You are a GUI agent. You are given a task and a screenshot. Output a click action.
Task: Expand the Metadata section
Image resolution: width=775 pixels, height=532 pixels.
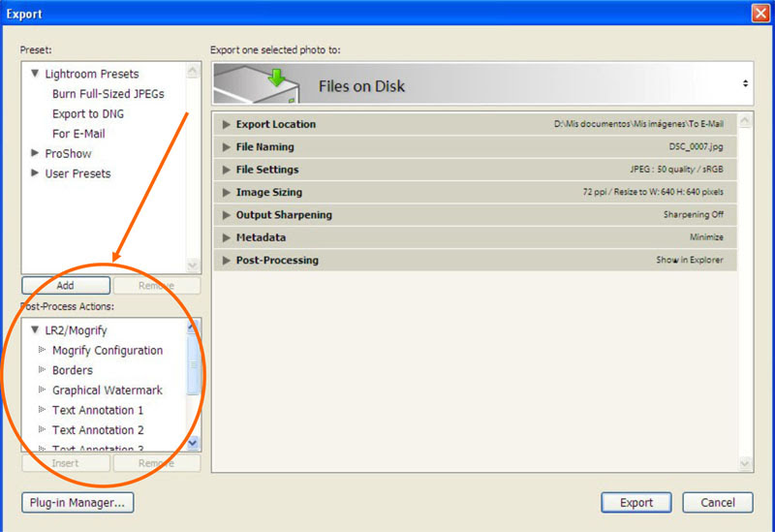[227, 237]
